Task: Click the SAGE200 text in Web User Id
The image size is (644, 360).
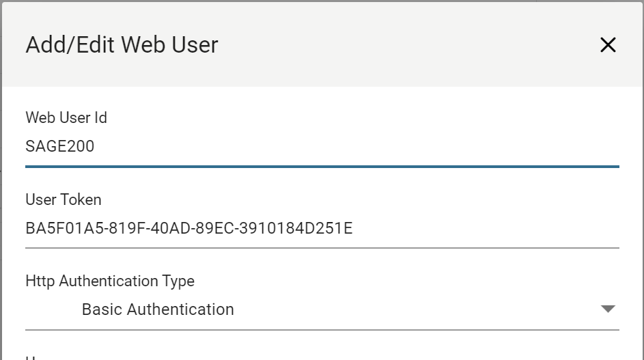Action: (60, 146)
